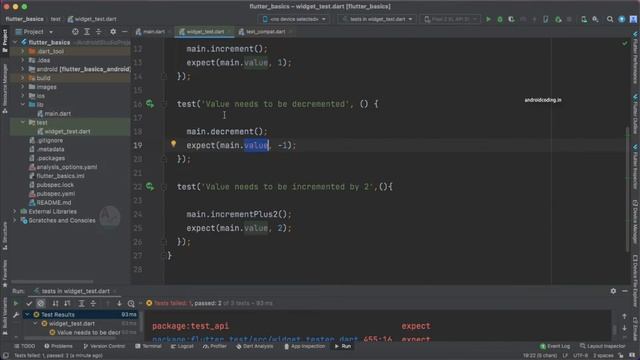Open the device selector dropdown
Image resolution: width=640 pixels, height=360 pixels.
pyautogui.click(x=294, y=19)
